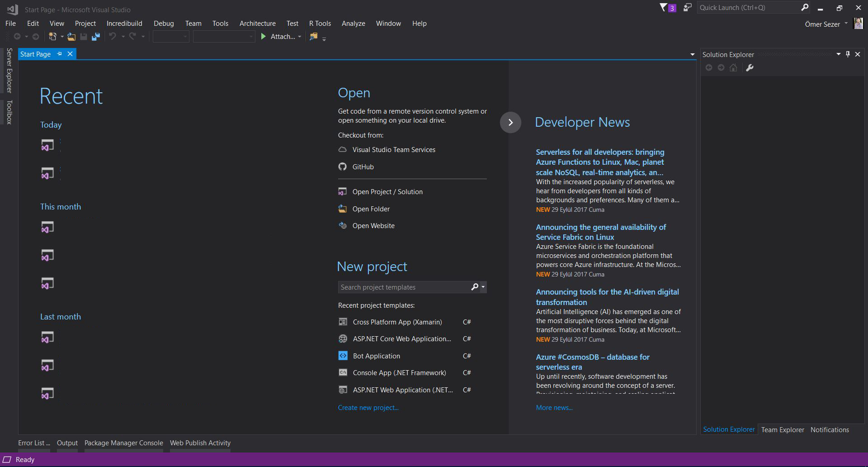This screenshot has width=868, height=467.
Task: Open first recent project under This month
Action: 47,227
